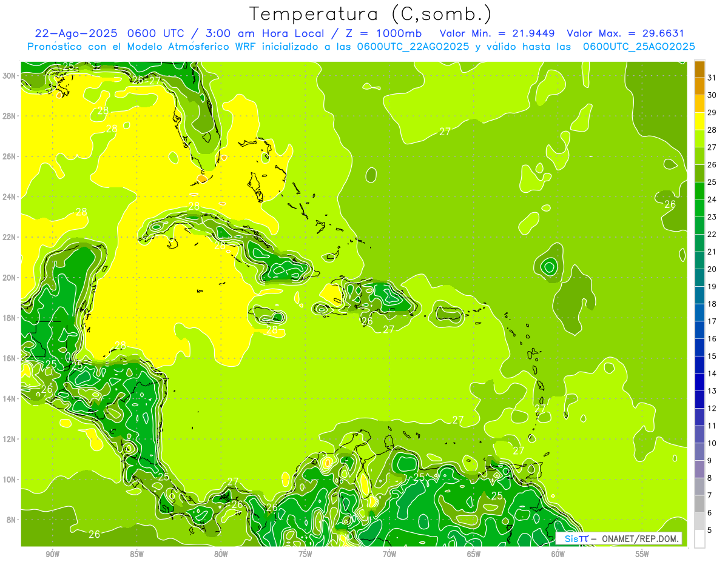728x562 pixels.
Task: Click the color bar label '15'
Action: click(712, 356)
